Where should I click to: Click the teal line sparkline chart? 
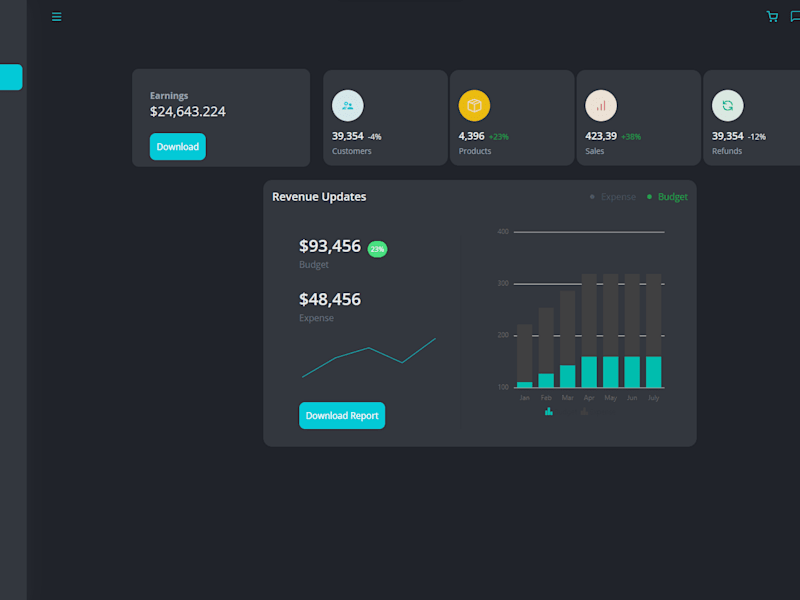tap(369, 358)
